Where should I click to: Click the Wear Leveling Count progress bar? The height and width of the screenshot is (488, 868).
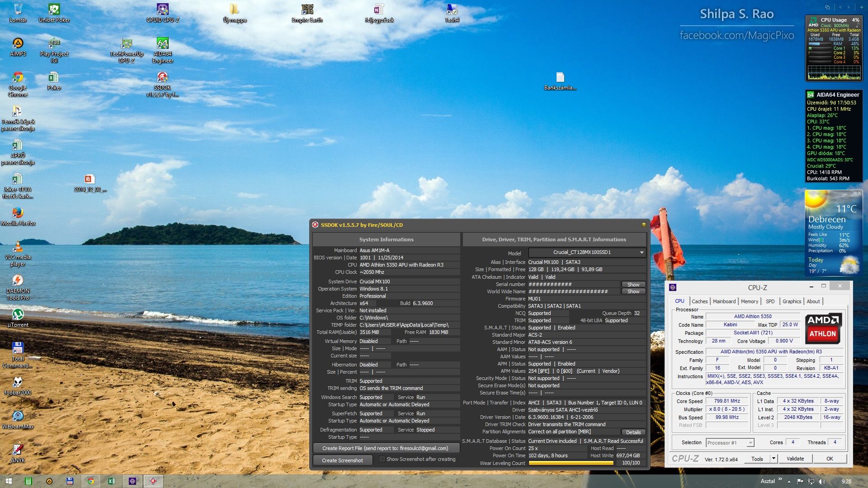coord(571,463)
